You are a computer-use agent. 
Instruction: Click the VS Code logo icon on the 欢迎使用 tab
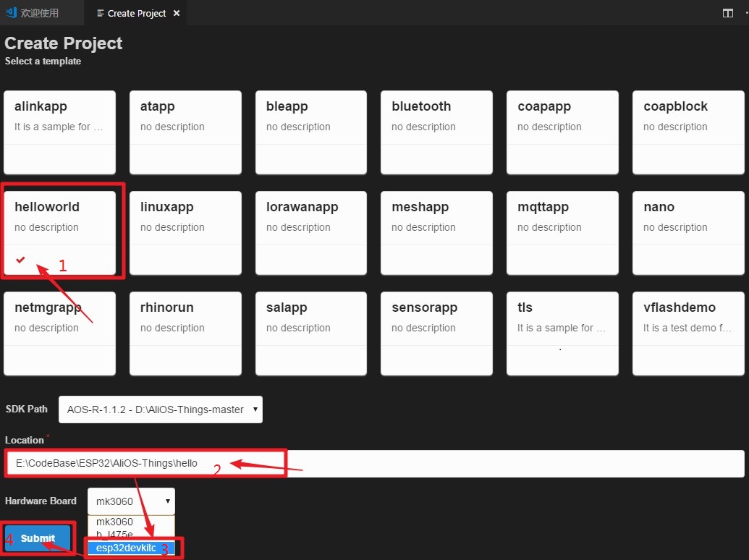[11, 12]
